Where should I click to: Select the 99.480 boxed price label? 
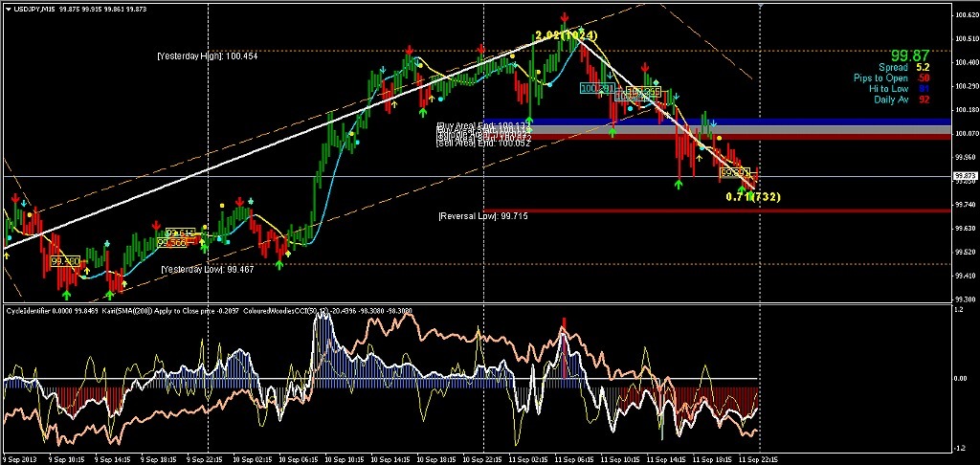click(x=65, y=260)
